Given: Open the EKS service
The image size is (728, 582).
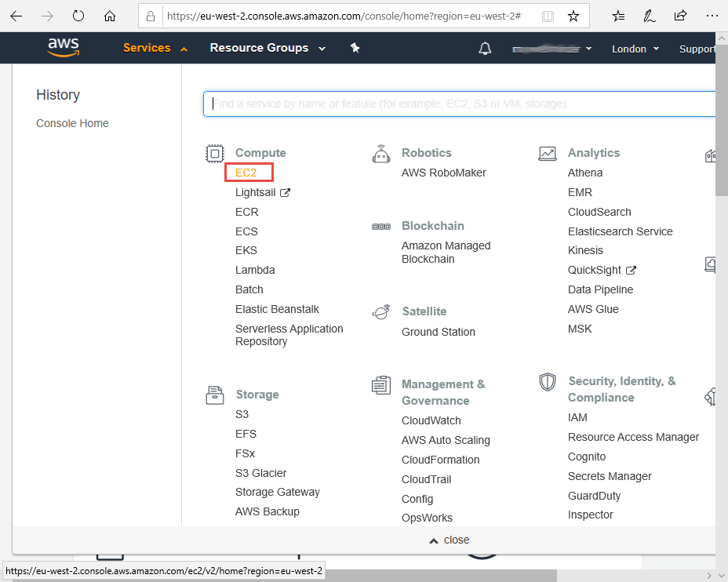Looking at the screenshot, I should pyautogui.click(x=246, y=251).
